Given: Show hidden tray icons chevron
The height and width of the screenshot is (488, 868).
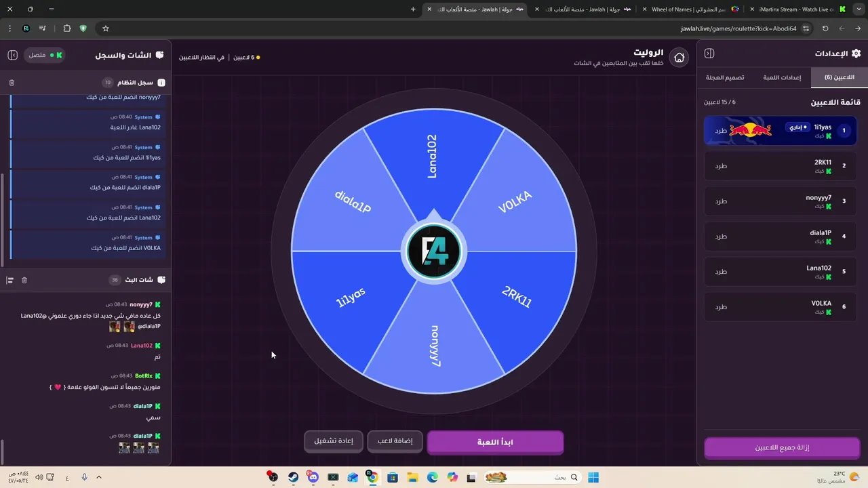Looking at the screenshot, I should [99, 478].
